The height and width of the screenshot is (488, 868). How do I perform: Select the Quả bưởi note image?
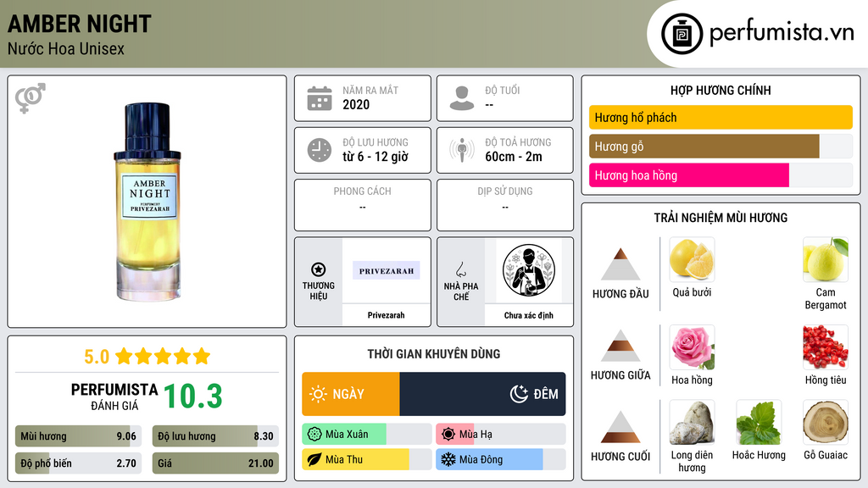tap(692, 260)
